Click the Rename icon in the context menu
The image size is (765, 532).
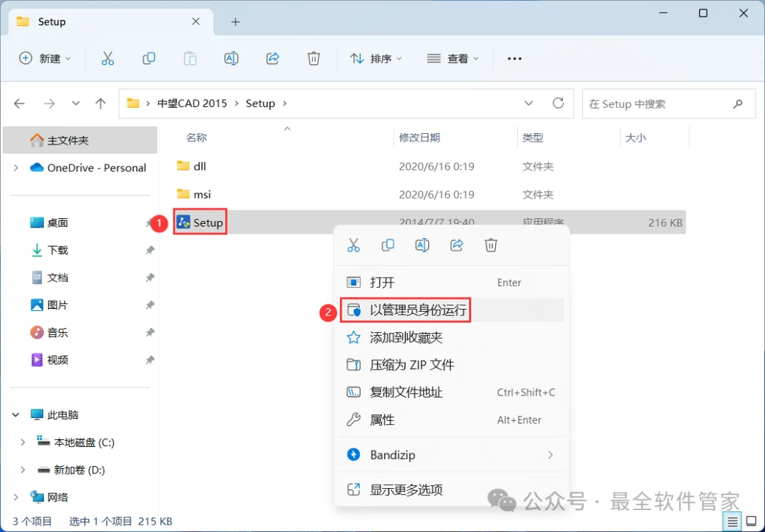pos(422,245)
